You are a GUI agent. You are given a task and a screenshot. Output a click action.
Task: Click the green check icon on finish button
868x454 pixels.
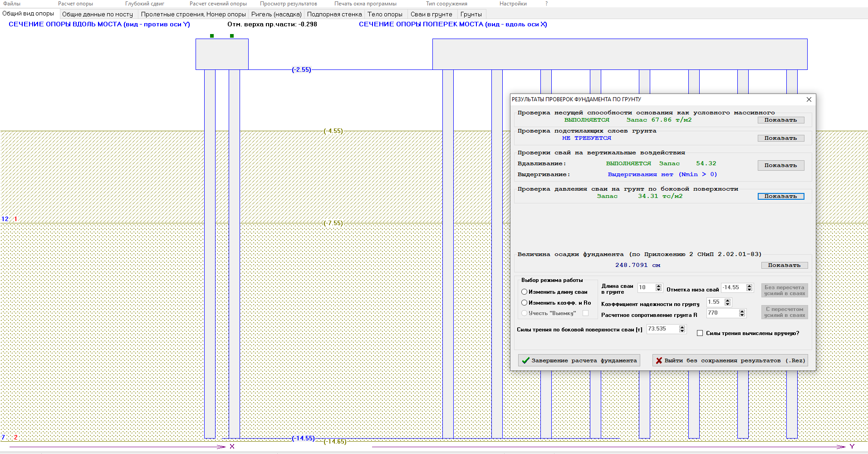[x=526, y=360]
